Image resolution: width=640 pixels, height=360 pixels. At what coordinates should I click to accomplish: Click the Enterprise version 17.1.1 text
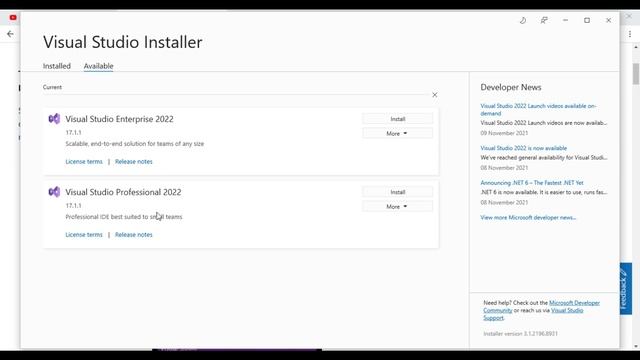(x=73, y=133)
